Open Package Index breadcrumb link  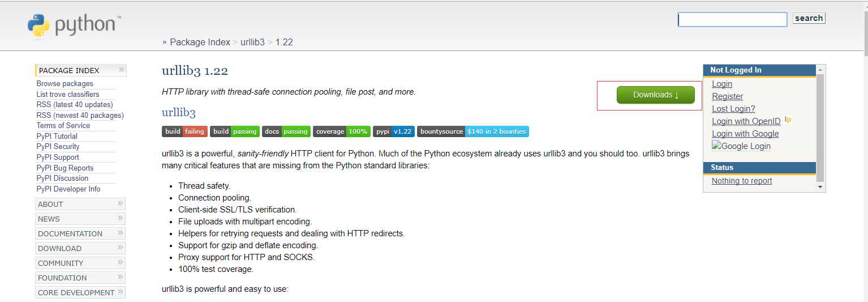[x=200, y=42]
